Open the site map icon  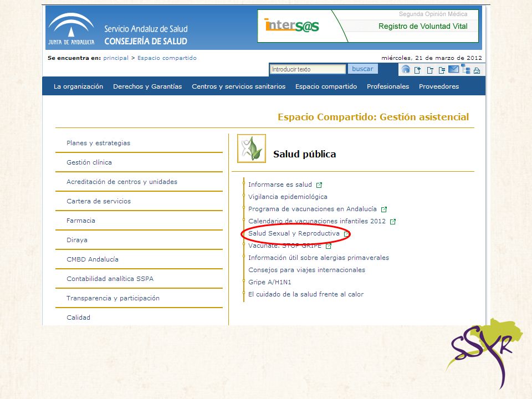point(466,69)
